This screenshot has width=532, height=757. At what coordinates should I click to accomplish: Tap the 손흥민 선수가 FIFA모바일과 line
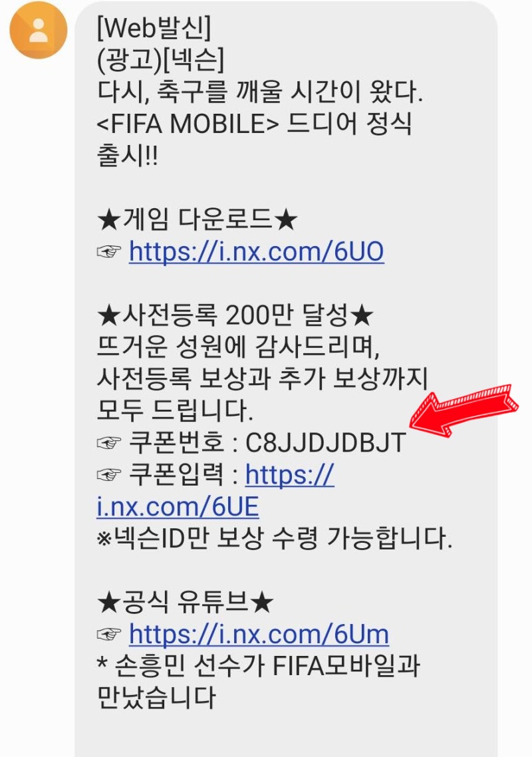coord(258,665)
